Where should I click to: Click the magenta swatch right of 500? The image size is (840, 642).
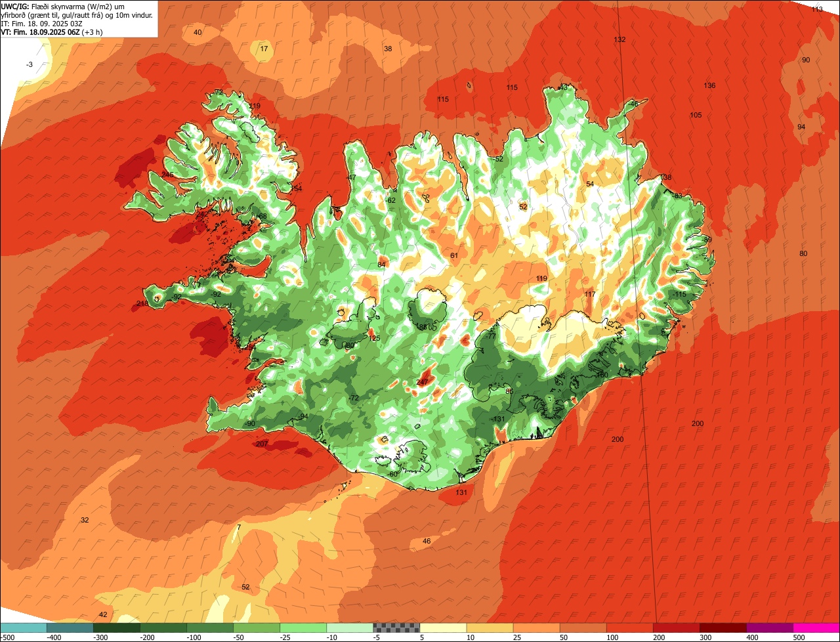pos(816,628)
